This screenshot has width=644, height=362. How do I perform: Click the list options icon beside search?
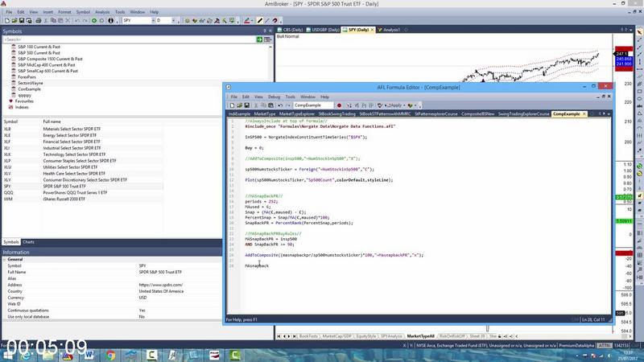pos(268,39)
